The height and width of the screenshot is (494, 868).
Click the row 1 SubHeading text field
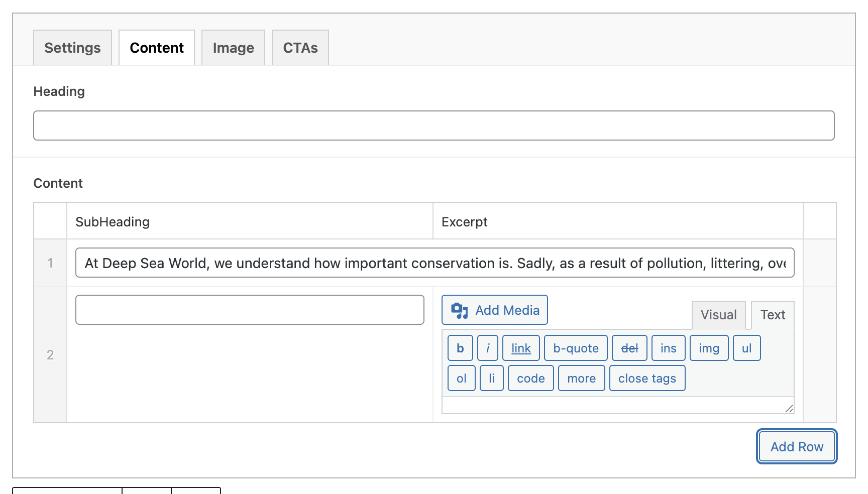(x=435, y=263)
